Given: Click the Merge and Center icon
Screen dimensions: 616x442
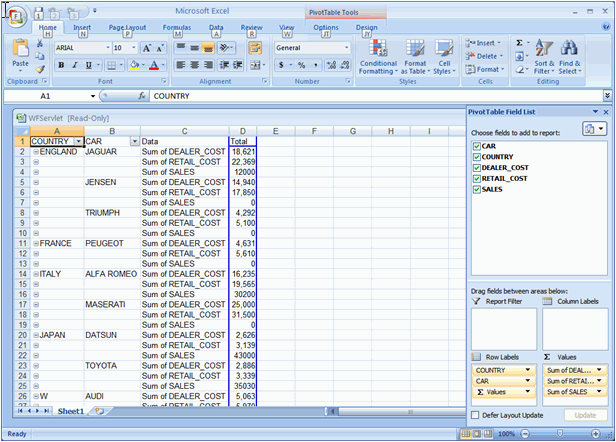Looking at the screenshot, I should pos(255,65).
